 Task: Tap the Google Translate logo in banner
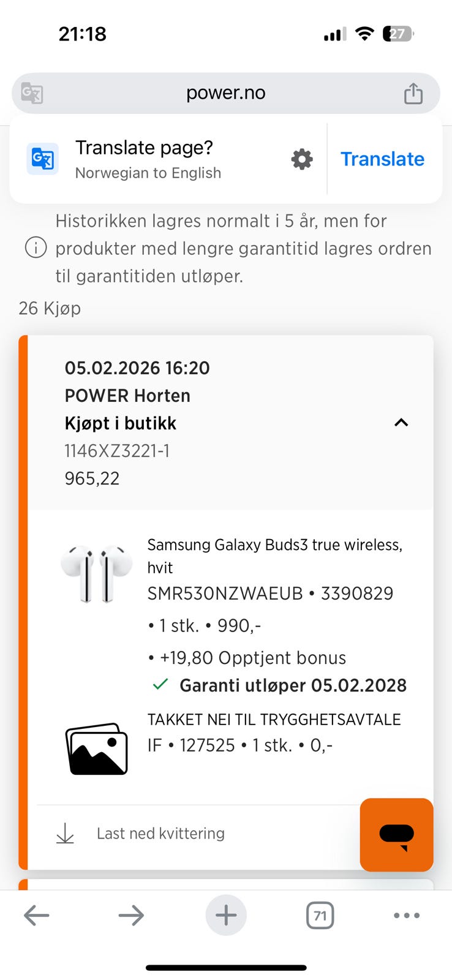pyautogui.click(x=43, y=159)
